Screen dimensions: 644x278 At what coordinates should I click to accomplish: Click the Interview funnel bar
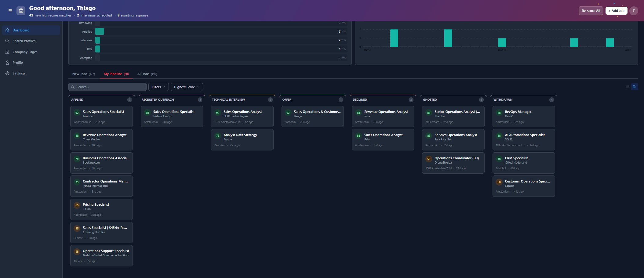click(x=97, y=40)
